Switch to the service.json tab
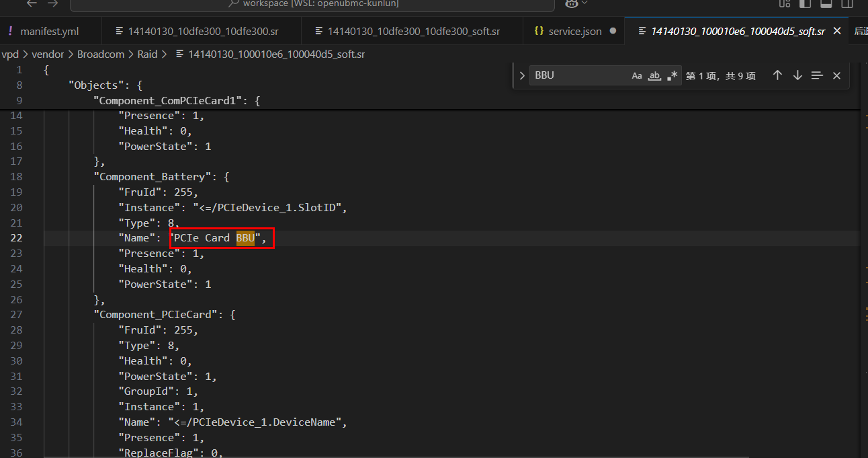Image resolution: width=868 pixels, height=458 pixels. pos(574,31)
